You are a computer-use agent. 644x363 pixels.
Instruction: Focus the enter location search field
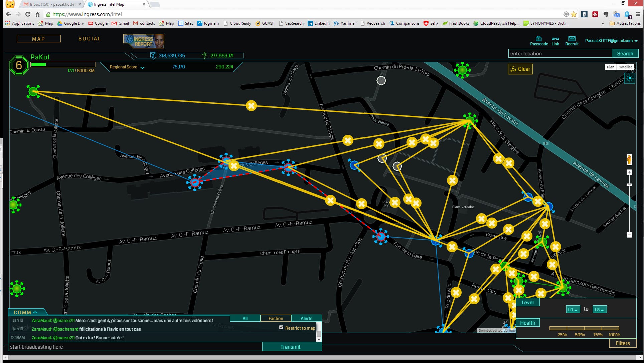coord(560,53)
